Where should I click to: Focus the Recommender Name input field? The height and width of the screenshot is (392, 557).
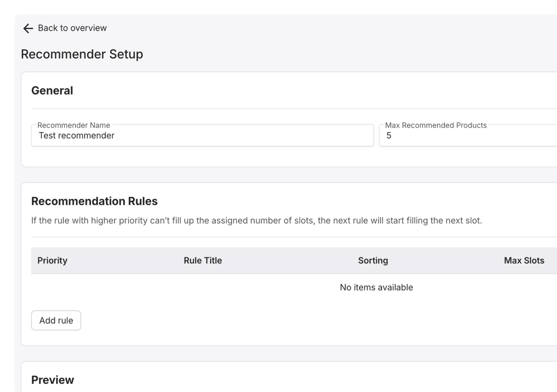[239, 136]
